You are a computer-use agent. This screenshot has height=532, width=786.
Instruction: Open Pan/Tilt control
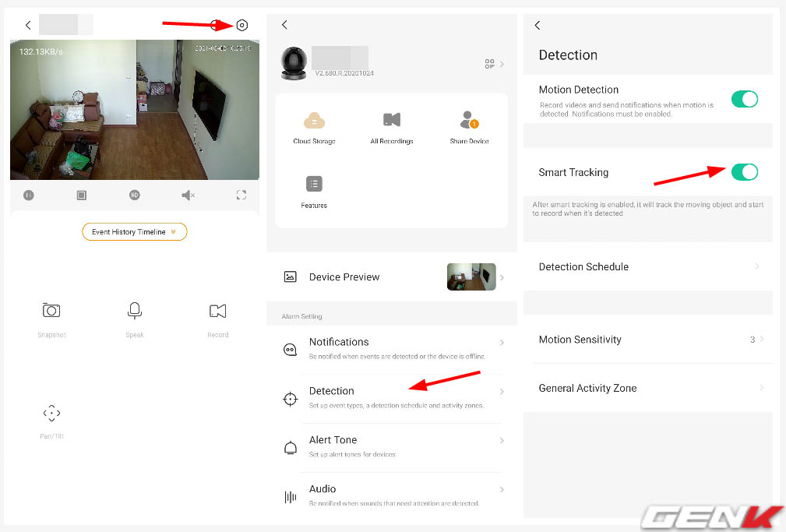tap(51, 414)
